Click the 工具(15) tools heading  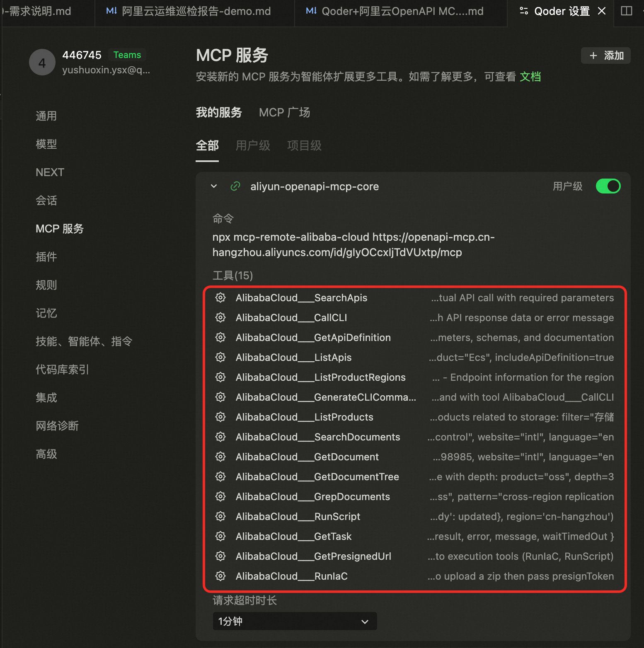pos(232,276)
